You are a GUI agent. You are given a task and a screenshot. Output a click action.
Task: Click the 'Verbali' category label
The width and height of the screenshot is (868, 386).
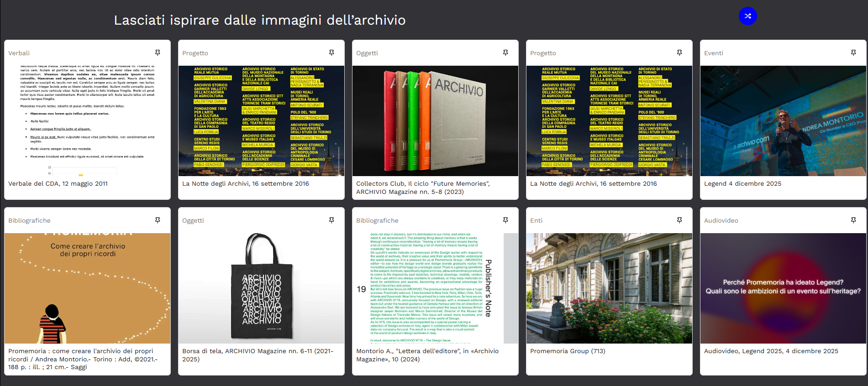click(x=19, y=53)
